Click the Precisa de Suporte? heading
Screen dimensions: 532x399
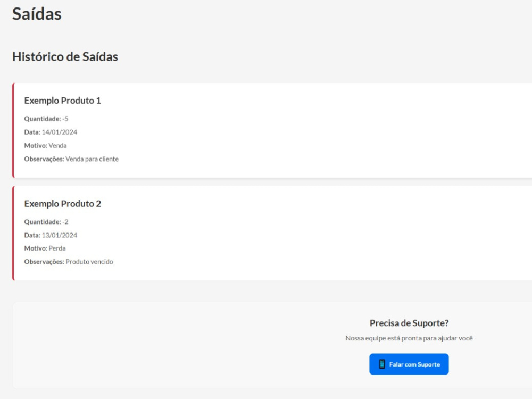click(x=409, y=323)
